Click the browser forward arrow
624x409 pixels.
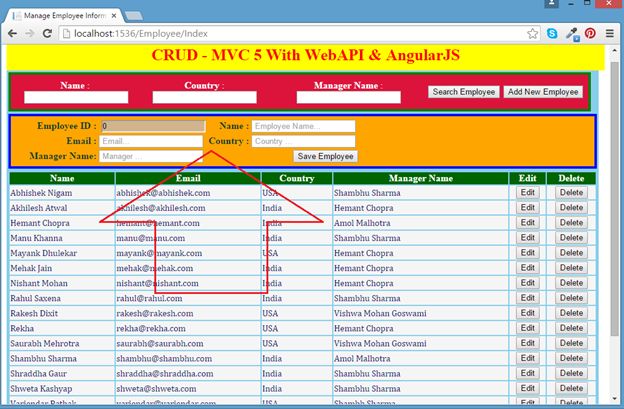29,33
